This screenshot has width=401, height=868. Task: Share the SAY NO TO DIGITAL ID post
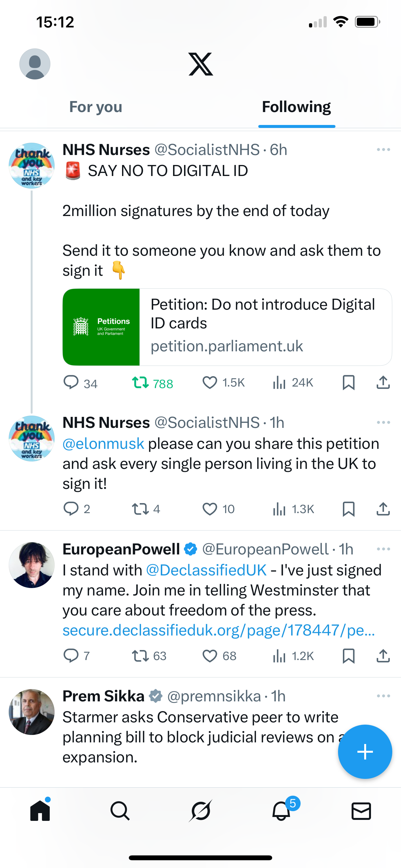point(383,382)
